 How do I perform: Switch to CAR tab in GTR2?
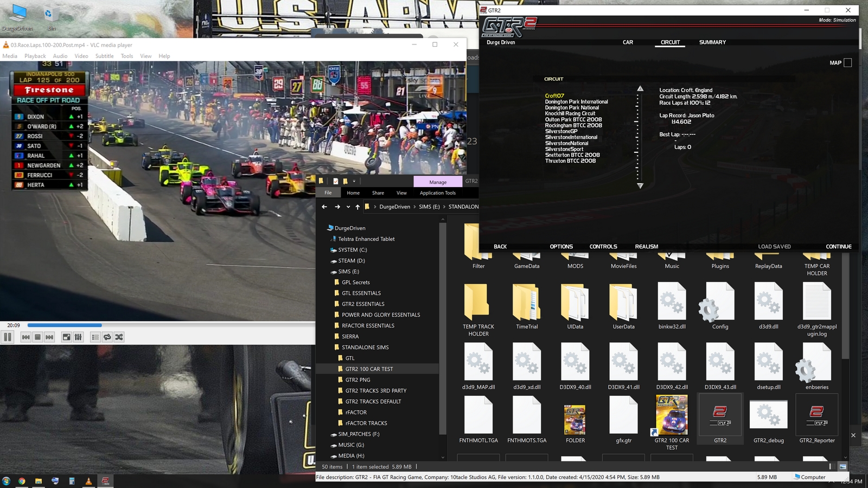tap(628, 42)
